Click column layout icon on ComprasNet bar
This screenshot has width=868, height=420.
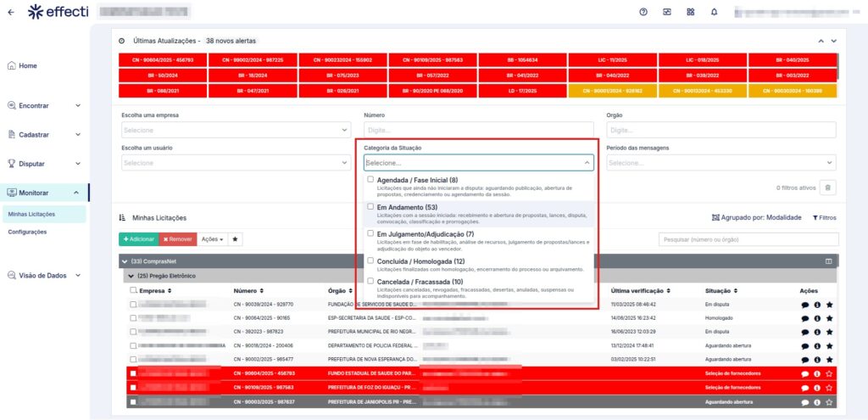829,261
